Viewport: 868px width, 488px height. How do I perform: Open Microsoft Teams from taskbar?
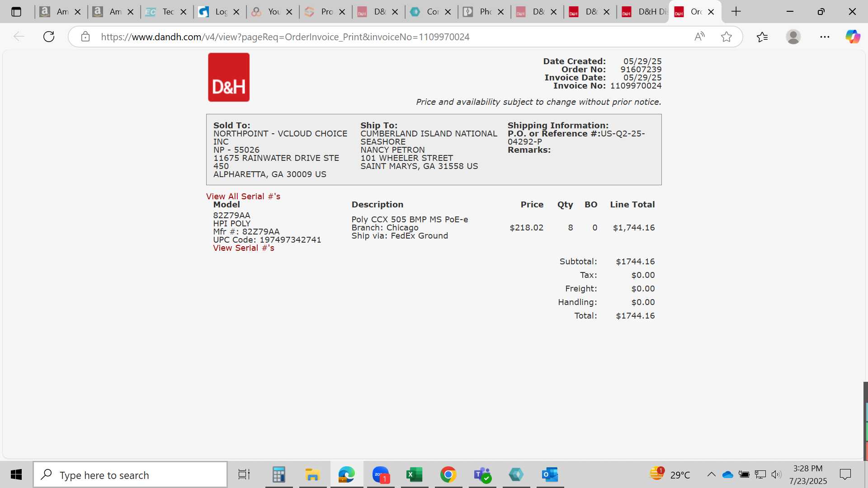(x=482, y=474)
